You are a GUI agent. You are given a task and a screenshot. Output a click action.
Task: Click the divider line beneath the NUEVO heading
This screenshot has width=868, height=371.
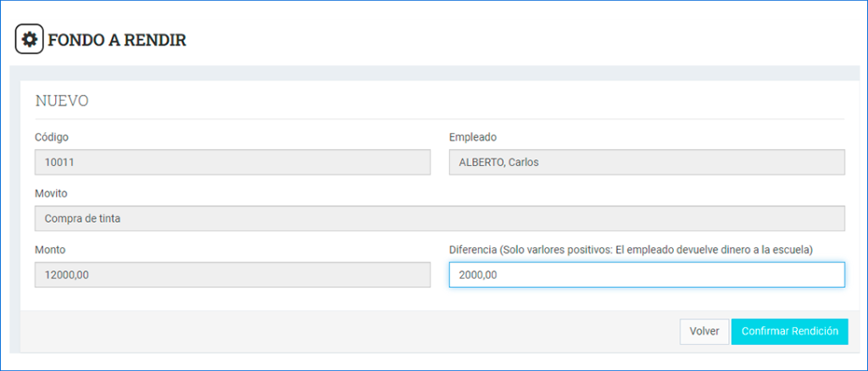pyautogui.click(x=439, y=119)
